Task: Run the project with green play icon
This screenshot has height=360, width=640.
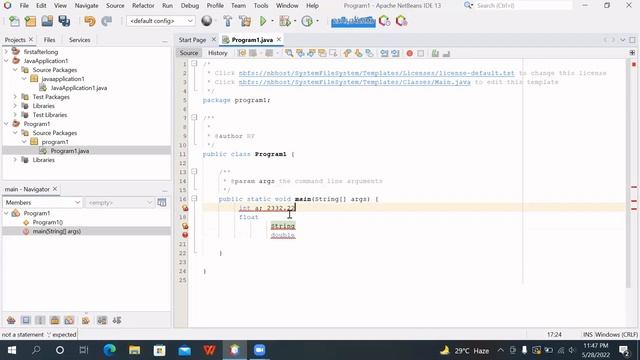Action: [263, 21]
